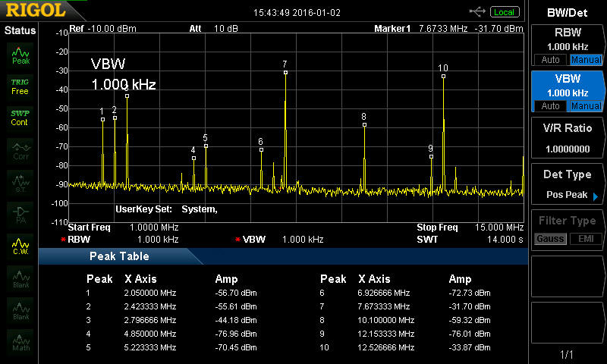
Task: Click marker 7 on the spectrum trace
Action: [x=285, y=72]
